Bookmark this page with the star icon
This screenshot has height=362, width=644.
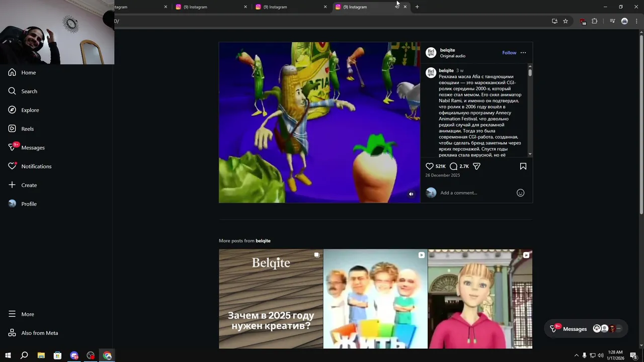[x=566, y=21]
